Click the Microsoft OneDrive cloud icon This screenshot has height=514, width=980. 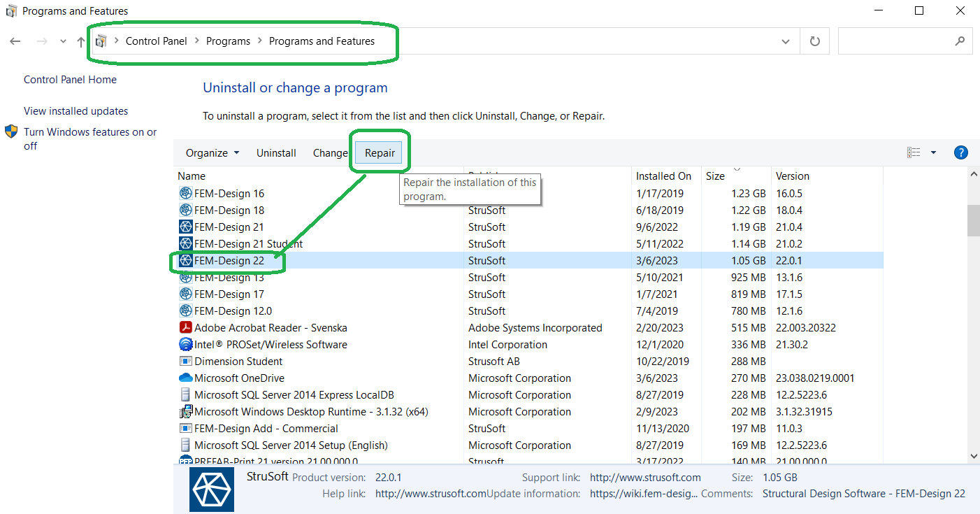click(185, 378)
